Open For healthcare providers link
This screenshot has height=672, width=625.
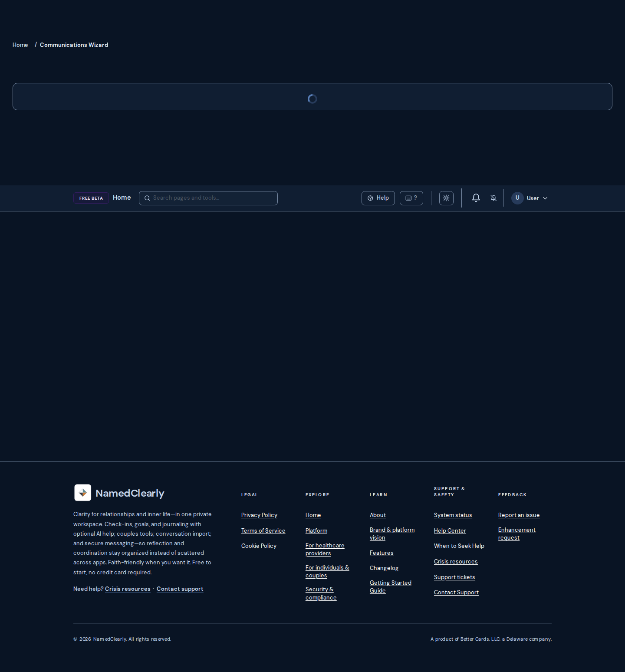(x=325, y=549)
